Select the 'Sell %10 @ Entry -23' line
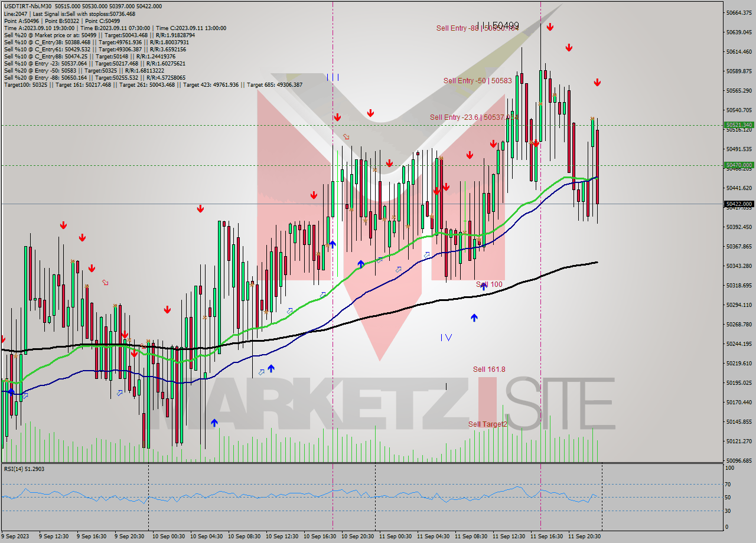Screen dimensions: 756x543 point(94,63)
